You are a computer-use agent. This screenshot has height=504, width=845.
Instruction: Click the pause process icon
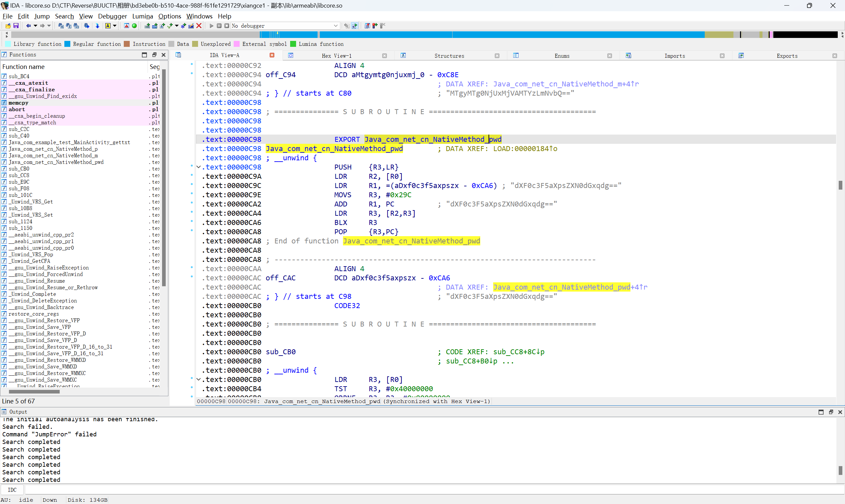click(x=219, y=26)
